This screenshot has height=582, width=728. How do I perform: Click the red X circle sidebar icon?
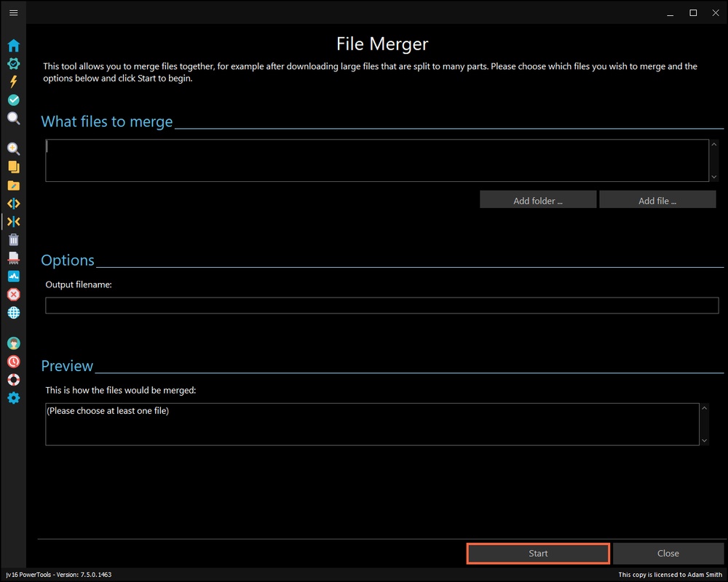(13, 295)
